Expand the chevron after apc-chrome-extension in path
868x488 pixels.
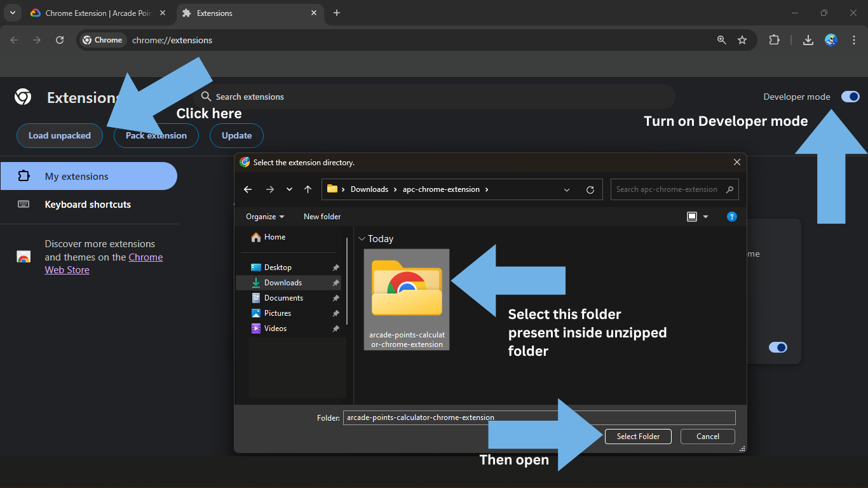tap(487, 189)
